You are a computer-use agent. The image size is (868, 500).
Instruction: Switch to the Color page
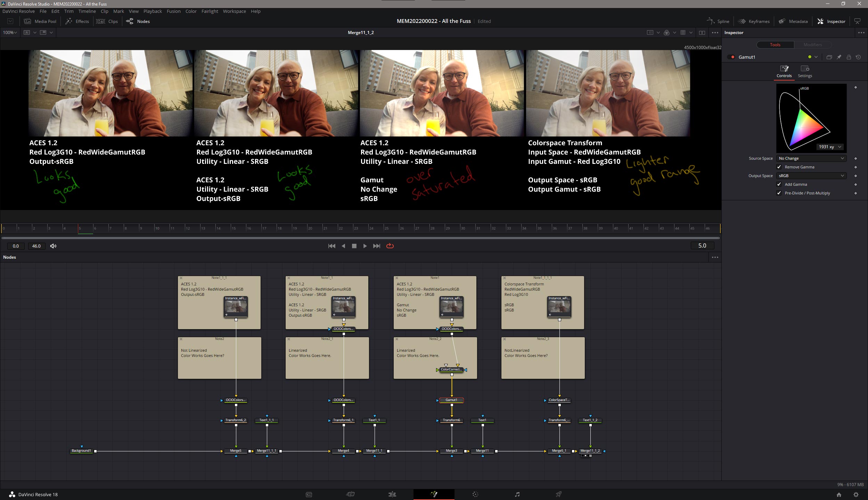point(475,494)
